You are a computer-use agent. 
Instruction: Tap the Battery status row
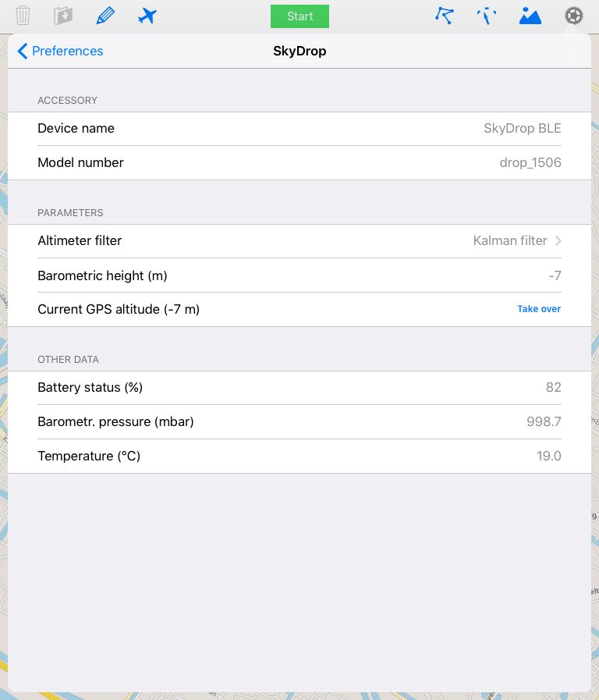click(299, 388)
